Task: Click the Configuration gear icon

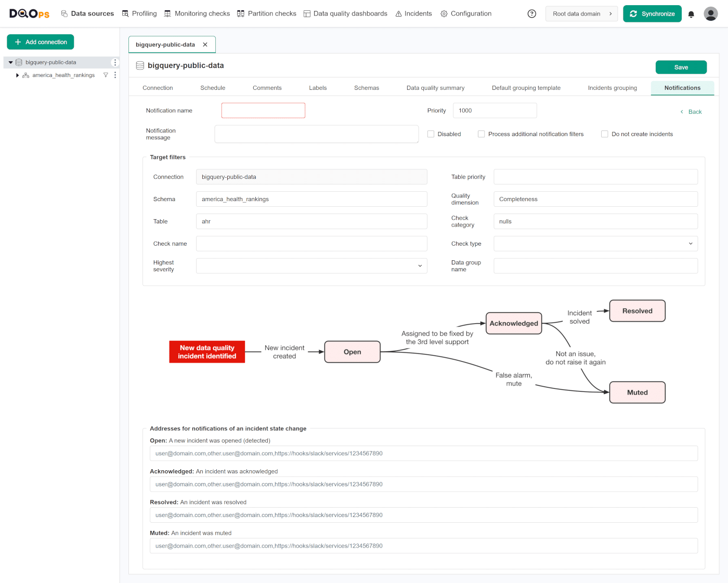Action: 444,14
